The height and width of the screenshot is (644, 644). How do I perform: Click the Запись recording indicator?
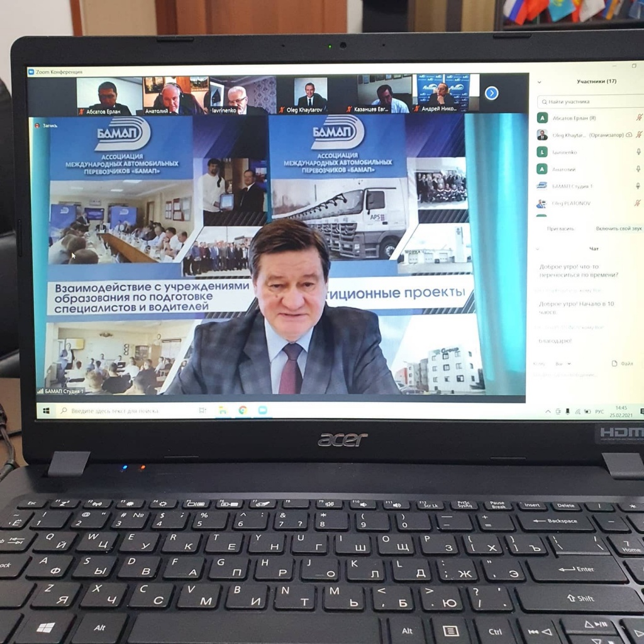point(46,126)
